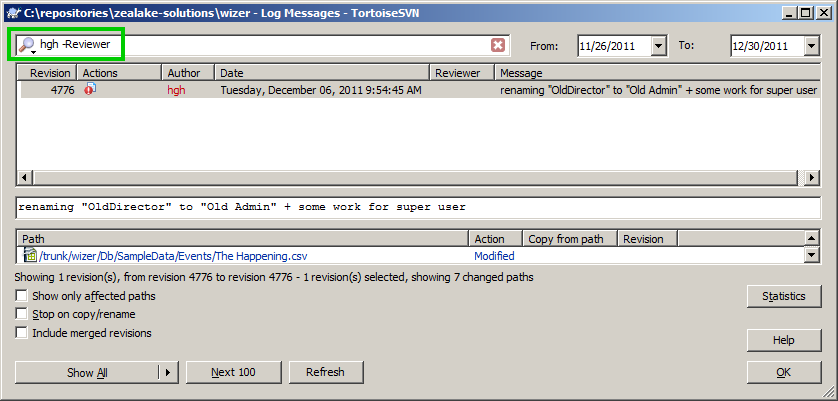838x401 pixels.
Task: Click the TortoiseSVN title bar icon
Action: click(13, 13)
